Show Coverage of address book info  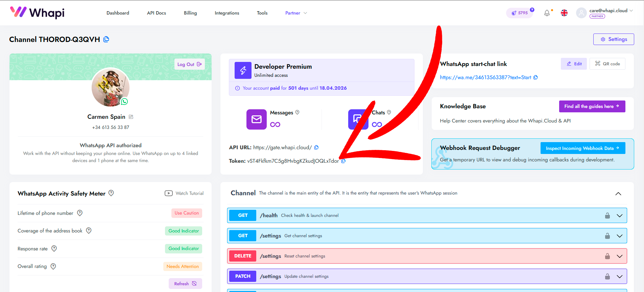[89, 230]
